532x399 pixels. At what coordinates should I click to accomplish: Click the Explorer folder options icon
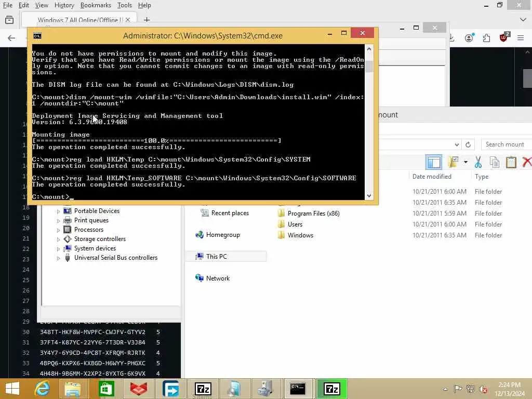(x=453, y=162)
